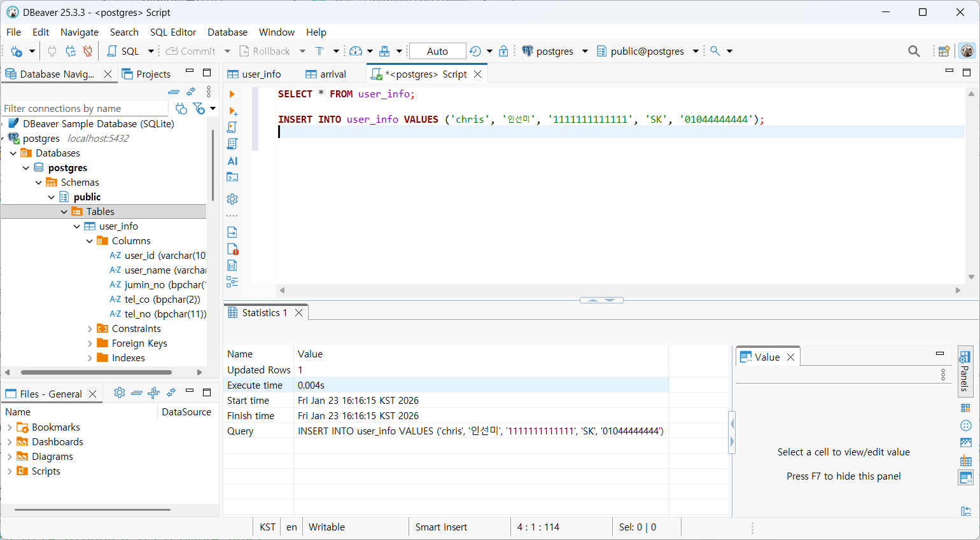The width and height of the screenshot is (980, 540).
Task: Open editor settings gear icon
Action: tap(232, 199)
